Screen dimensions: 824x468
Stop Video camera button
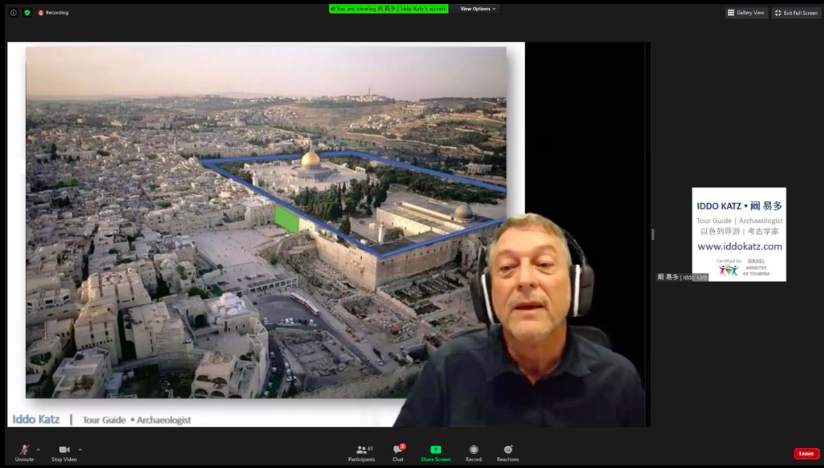click(x=64, y=453)
